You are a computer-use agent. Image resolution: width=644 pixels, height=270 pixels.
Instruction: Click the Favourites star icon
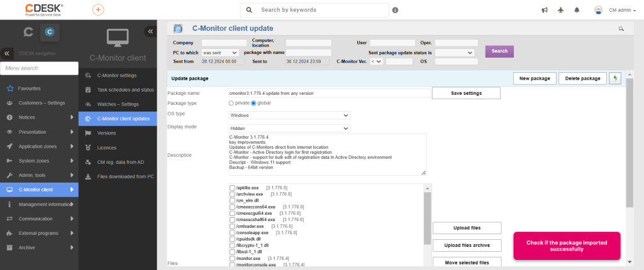(10, 89)
